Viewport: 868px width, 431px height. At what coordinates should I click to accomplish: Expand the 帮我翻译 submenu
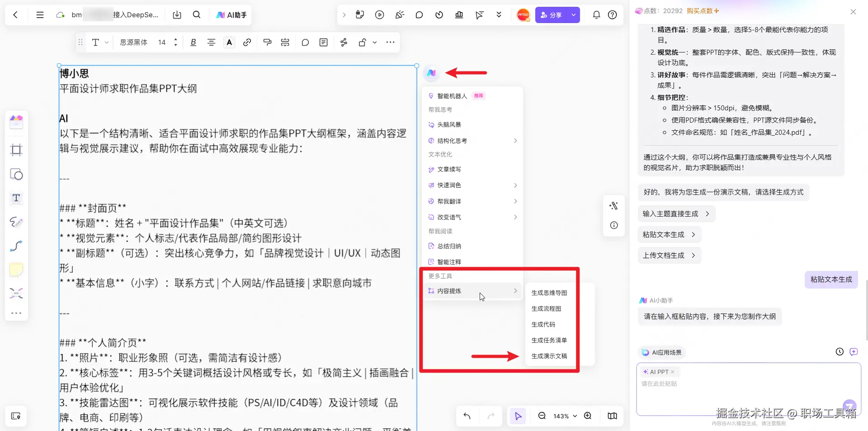472,201
